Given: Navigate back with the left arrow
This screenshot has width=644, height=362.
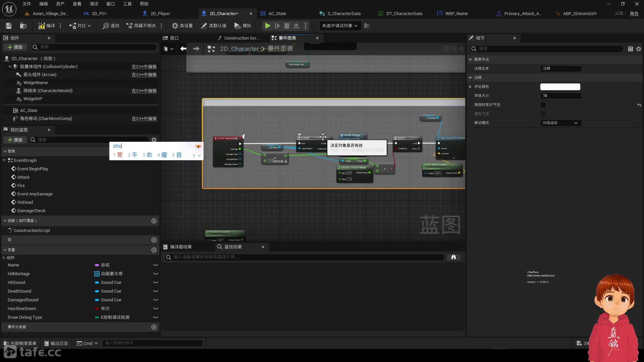Looking at the screenshot, I should pyautogui.click(x=183, y=49).
